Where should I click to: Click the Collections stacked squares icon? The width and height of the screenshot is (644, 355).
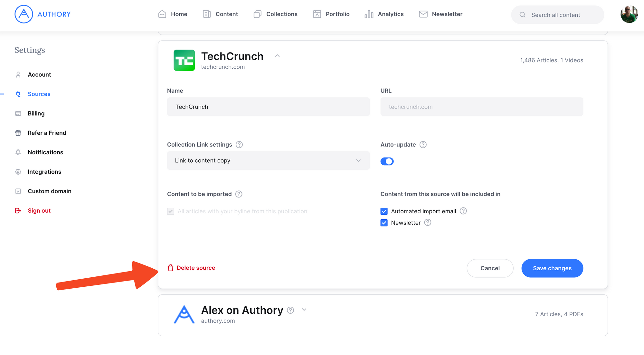click(257, 14)
